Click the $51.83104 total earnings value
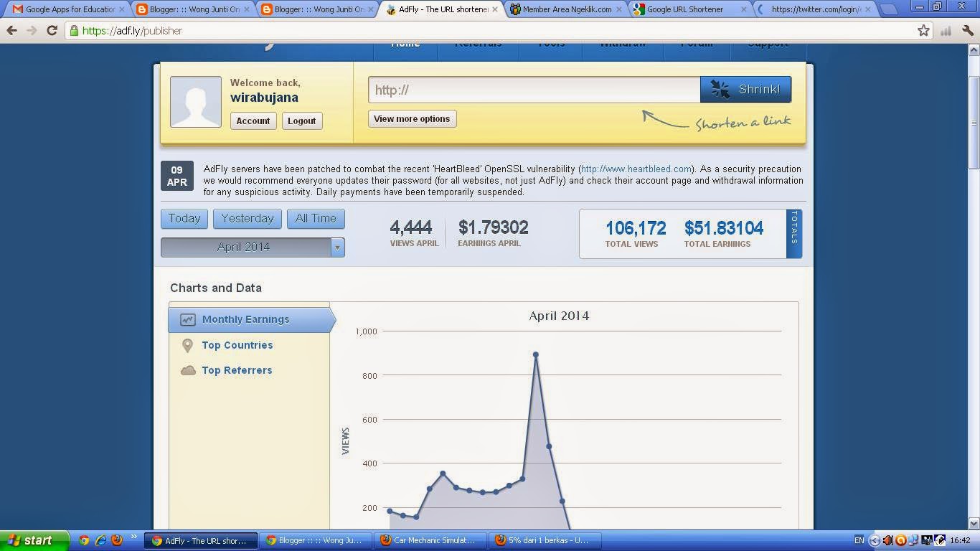The height and width of the screenshot is (551, 980). [x=724, y=228]
